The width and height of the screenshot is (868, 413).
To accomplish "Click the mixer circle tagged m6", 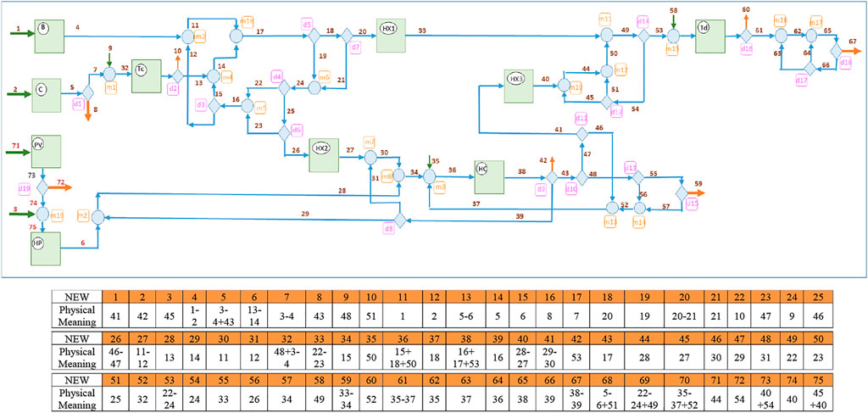I will coord(314,87).
